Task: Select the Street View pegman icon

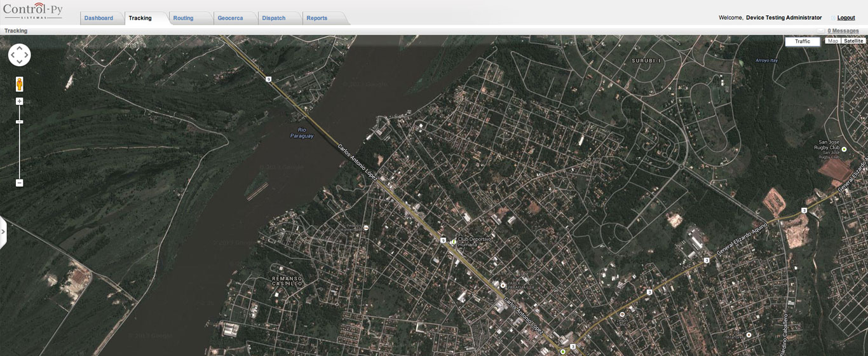Action: coord(20,84)
